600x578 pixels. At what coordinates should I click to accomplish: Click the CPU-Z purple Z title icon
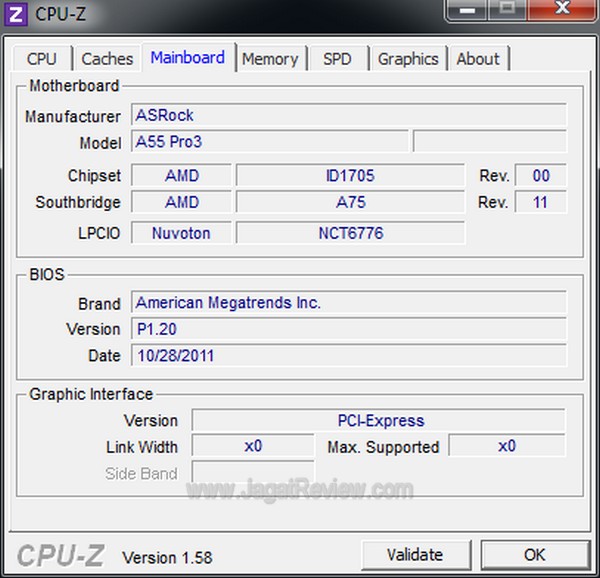[x=16, y=14]
